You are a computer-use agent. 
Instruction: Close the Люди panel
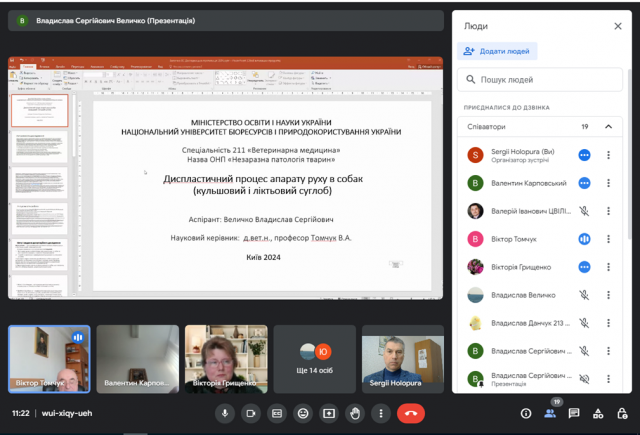(618, 26)
